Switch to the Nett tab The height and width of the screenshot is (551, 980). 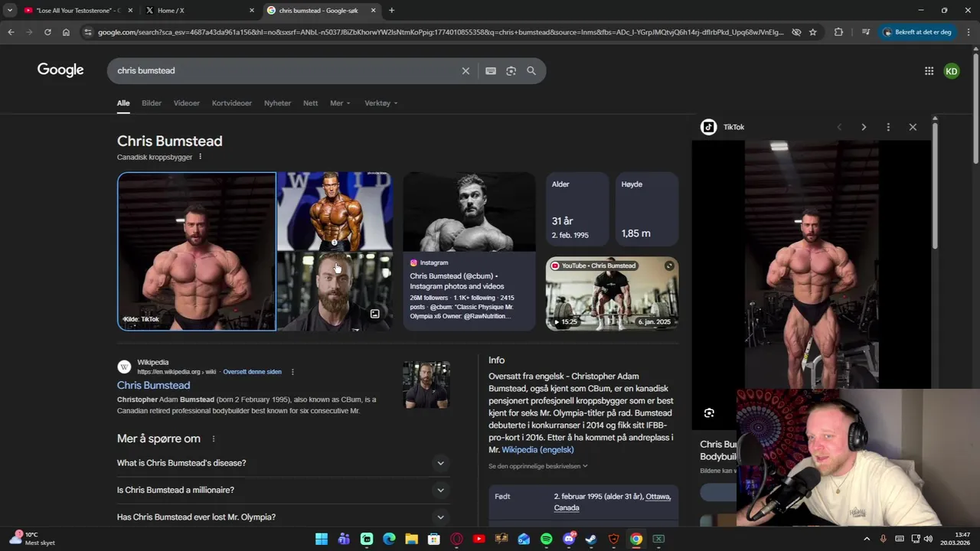(x=310, y=103)
